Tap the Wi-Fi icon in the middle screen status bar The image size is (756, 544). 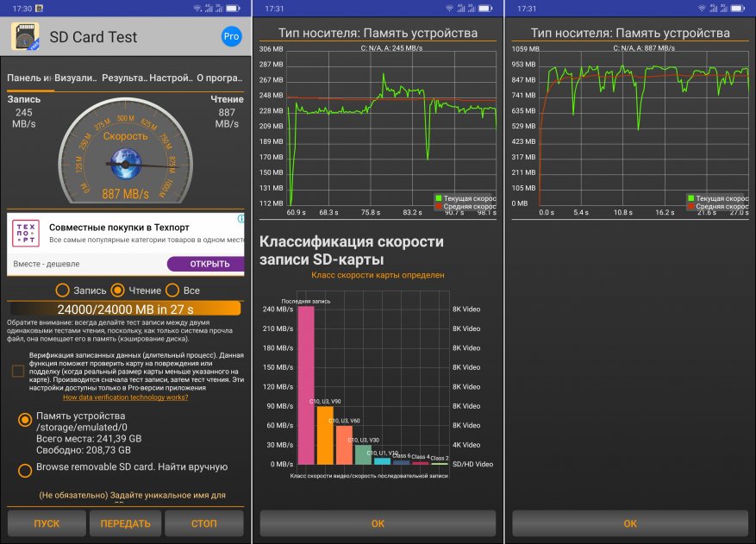(x=449, y=9)
